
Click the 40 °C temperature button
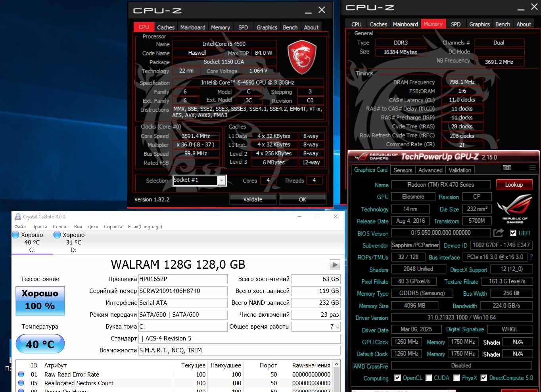click(40, 344)
